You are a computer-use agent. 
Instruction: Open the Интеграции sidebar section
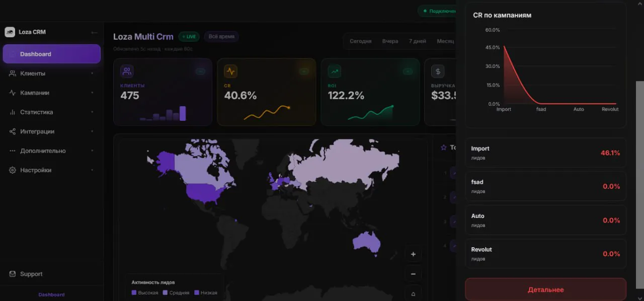[x=52, y=131]
